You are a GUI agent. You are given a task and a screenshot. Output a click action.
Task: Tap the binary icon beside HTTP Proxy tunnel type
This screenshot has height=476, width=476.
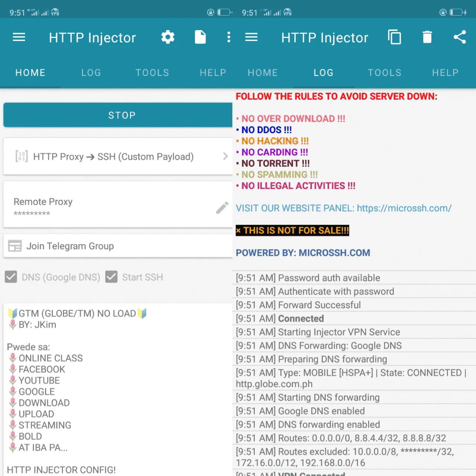22,156
